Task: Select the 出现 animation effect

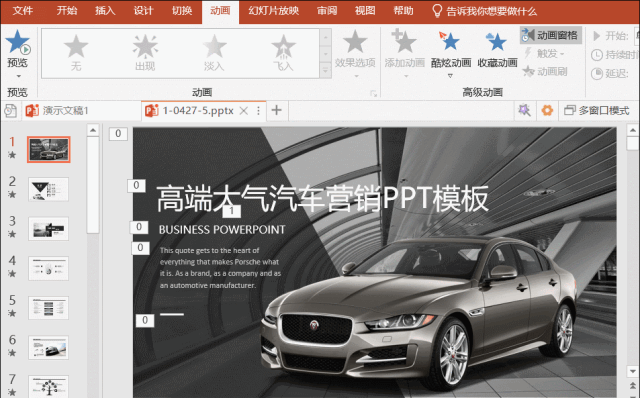Action: coord(145,53)
